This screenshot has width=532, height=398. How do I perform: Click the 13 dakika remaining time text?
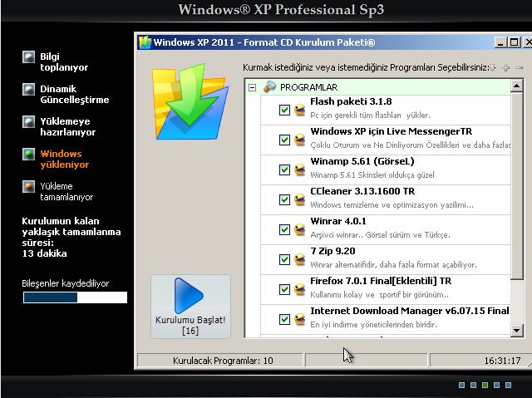tap(44, 253)
